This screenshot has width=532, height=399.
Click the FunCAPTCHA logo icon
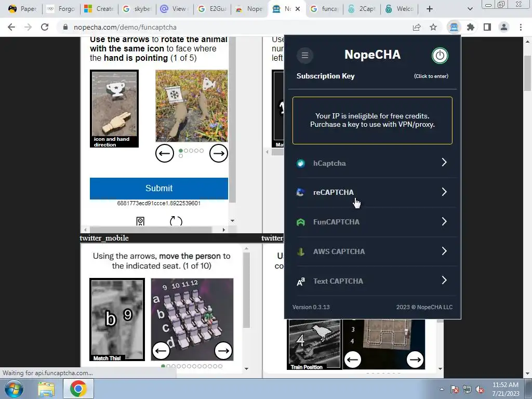301,222
